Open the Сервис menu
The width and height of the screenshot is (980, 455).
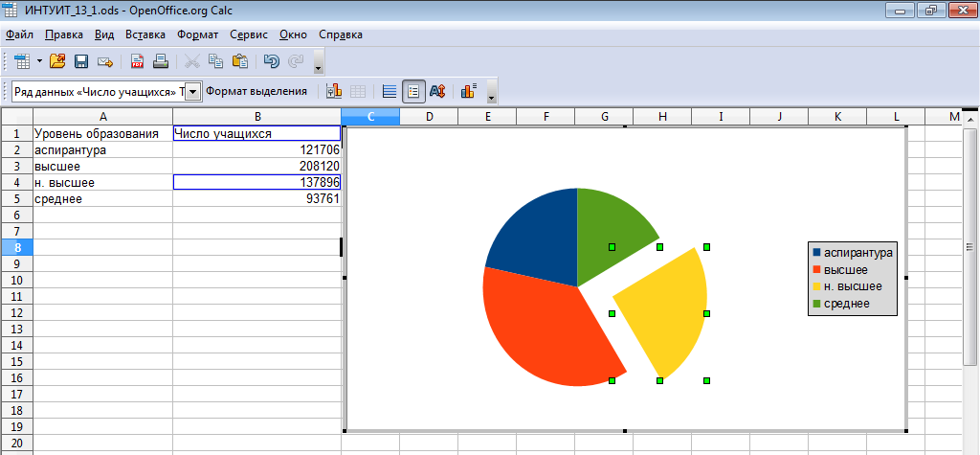[249, 35]
